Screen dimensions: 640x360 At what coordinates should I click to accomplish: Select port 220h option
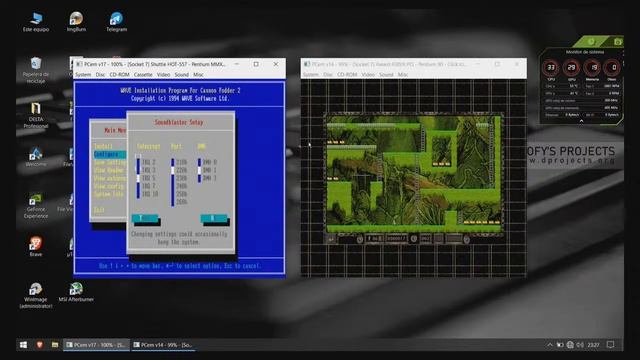coord(182,170)
